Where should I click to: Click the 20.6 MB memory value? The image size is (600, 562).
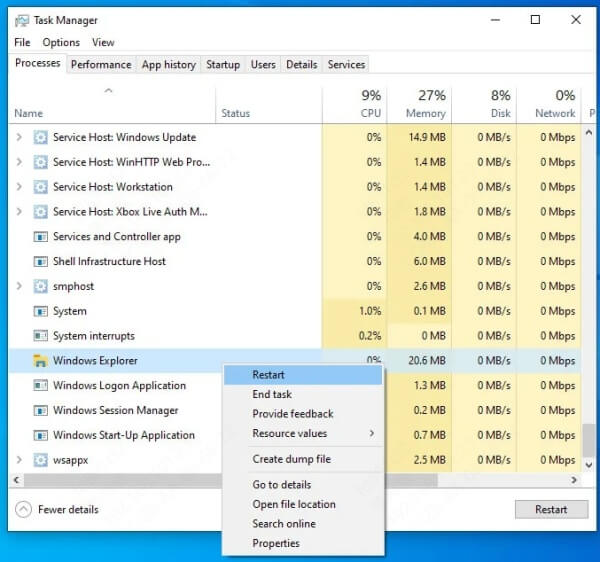point(427,361)
